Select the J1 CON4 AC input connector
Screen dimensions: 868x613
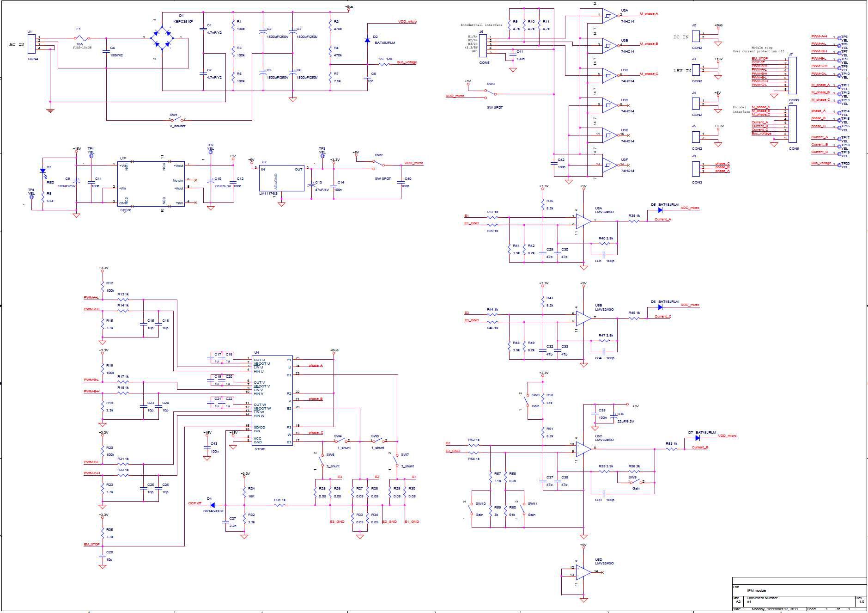click(31, 43)
